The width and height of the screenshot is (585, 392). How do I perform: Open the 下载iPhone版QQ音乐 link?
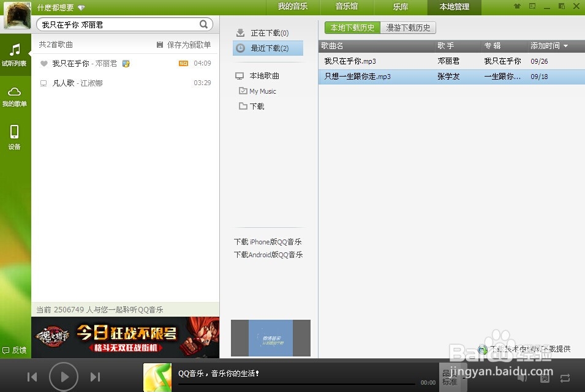pos(268,241)
